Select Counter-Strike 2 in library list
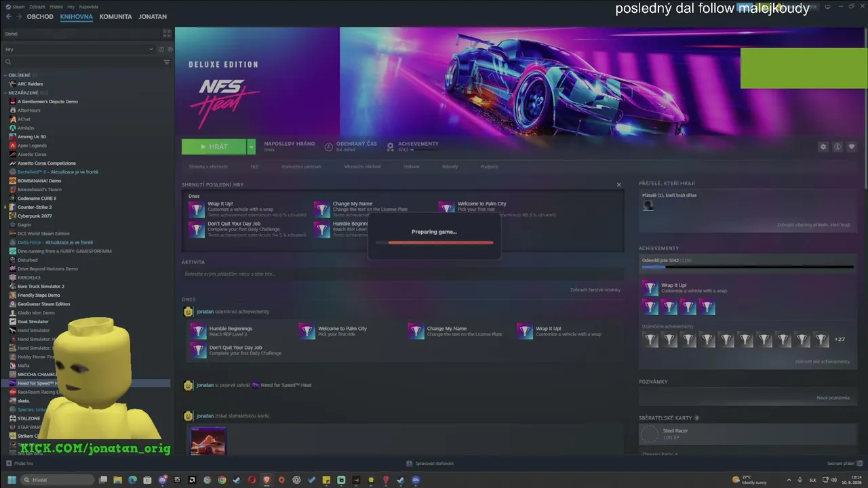The image size is (868, 488). pyautogui.click(x=35, y=207)
